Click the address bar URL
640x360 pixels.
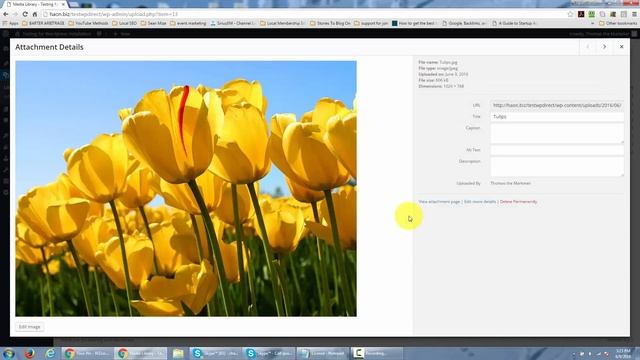tap(113, 14)
